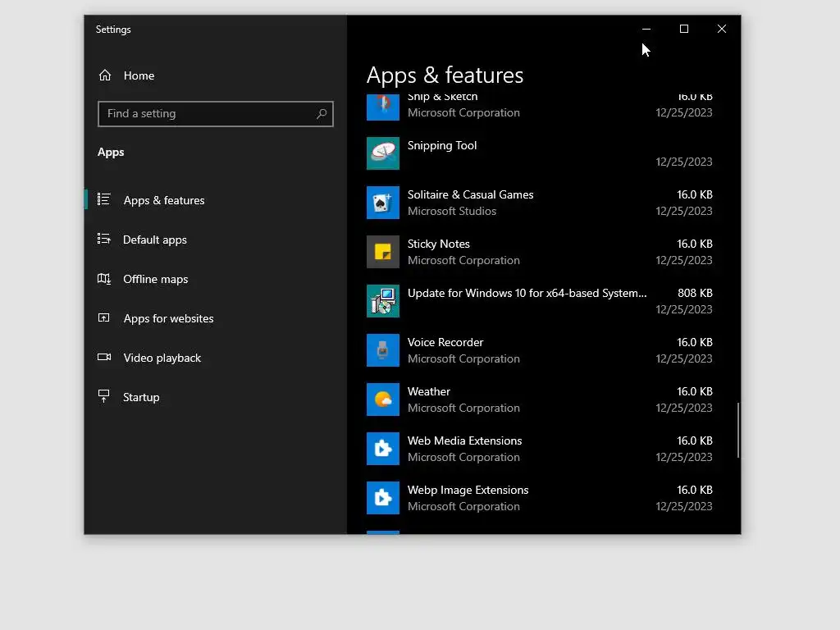Click the Apps for websites icon

tap(104, 318)
